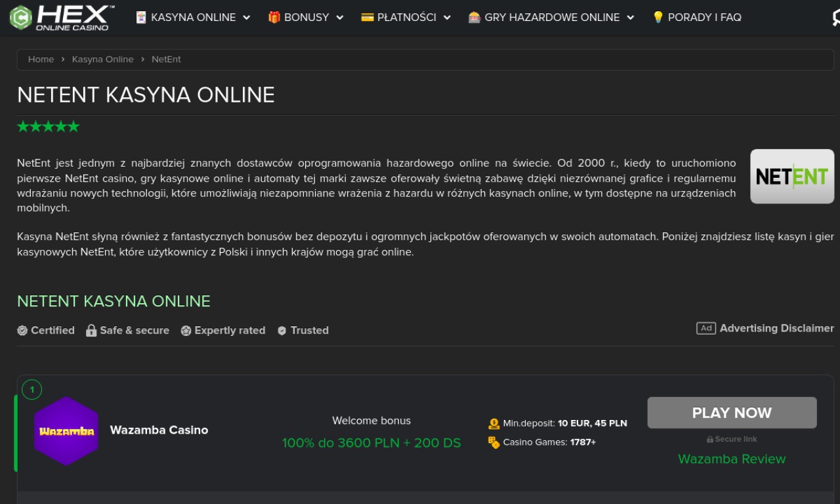This screenshot has height=504, width=840.
Task: Click the Trusted label
Action: pyautogui.click(x=310, y=331)
